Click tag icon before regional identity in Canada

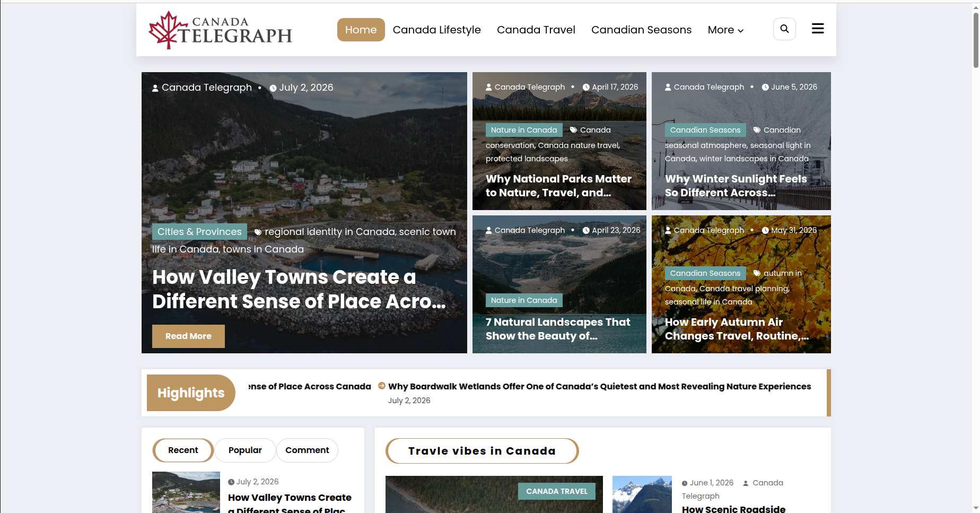[x=258, y=232]
